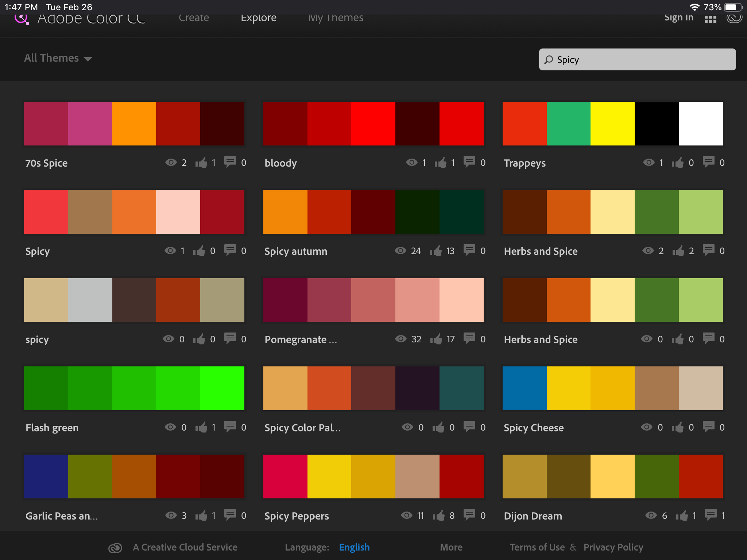Open the Spicy Cheese theme title
Screen dimensions: 747x560
(x=534, y=428)
